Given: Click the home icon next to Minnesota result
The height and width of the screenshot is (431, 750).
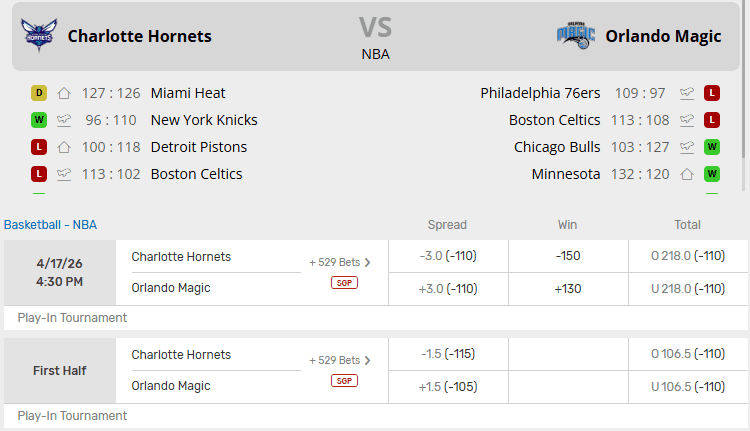Looking at the screenshot, I should click(x=687, y=174).
